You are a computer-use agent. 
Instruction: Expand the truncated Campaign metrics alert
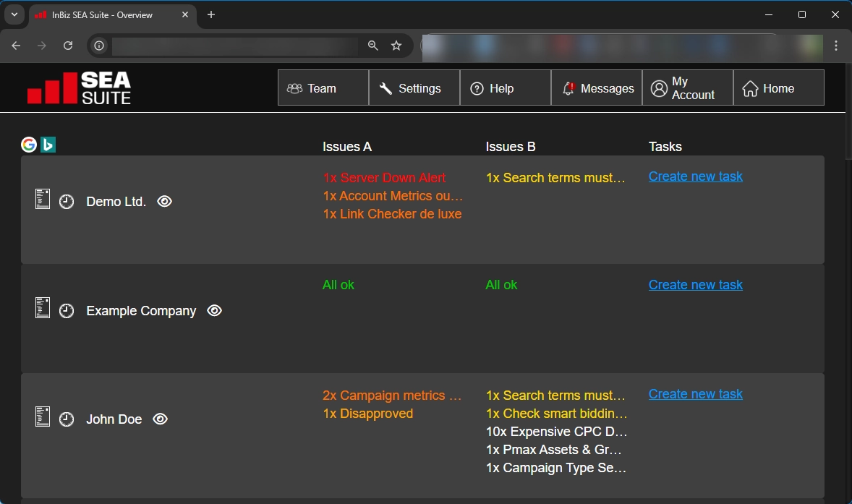[x=392, y=395]
